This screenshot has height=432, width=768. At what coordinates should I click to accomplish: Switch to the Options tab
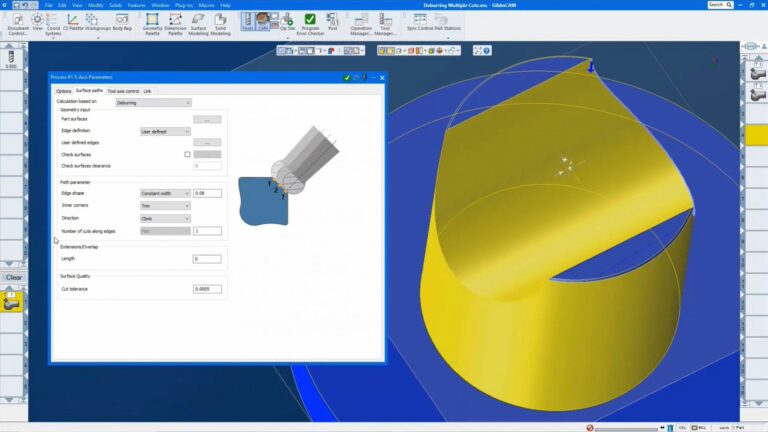coord(63,91)
